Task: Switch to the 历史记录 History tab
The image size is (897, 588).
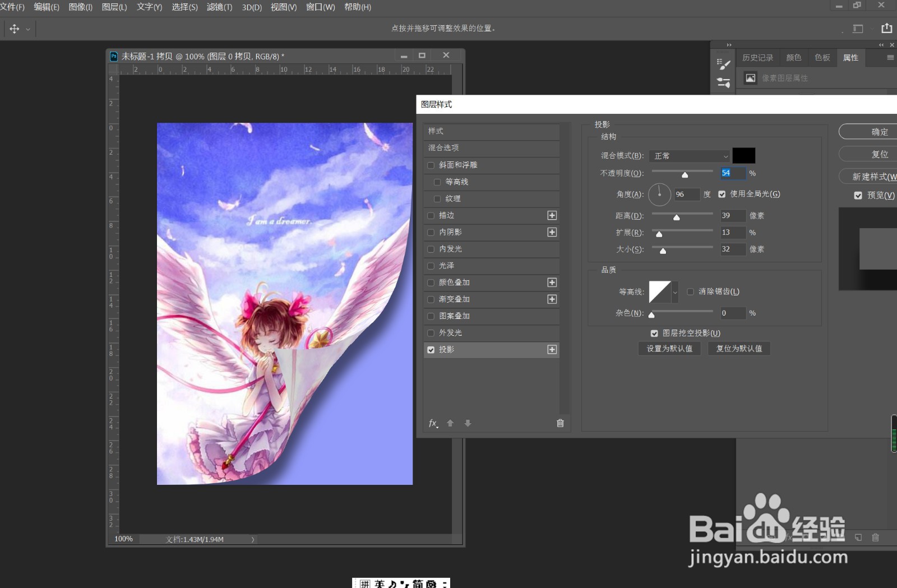Action: (x=757, y=58)
